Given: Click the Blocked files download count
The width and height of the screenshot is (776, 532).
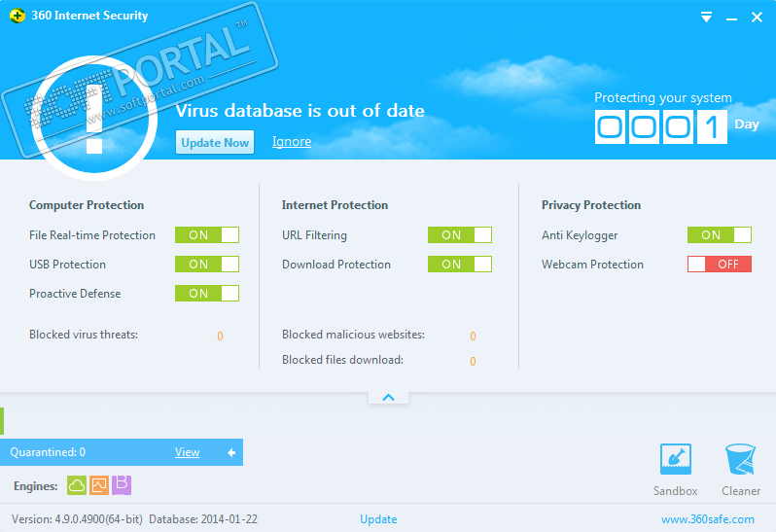Looking at the screenshot, I should 474,361.
